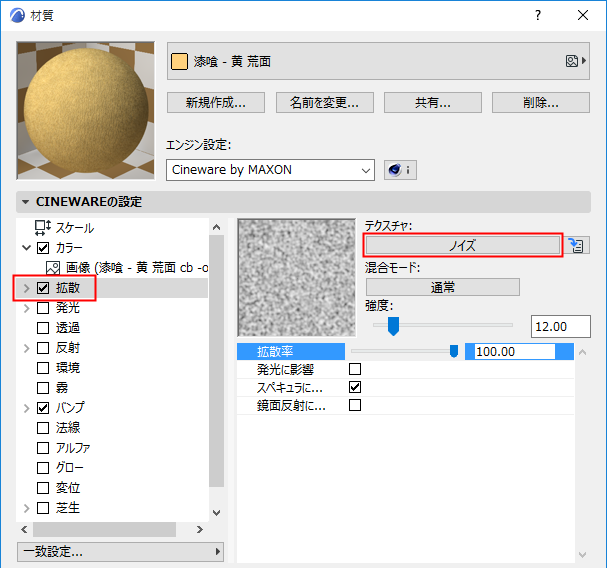Click the 名前を変更... rename button

pyautogui.click(x=324, y=103)
